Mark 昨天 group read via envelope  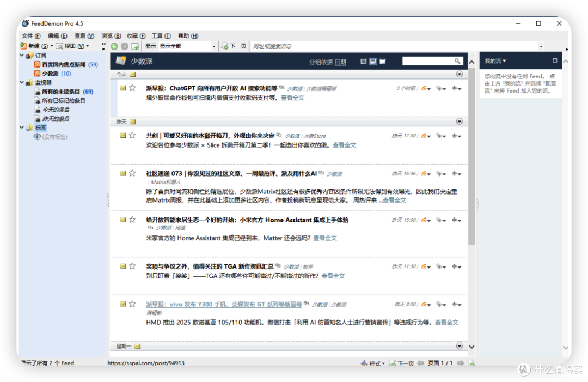point(132,122)
